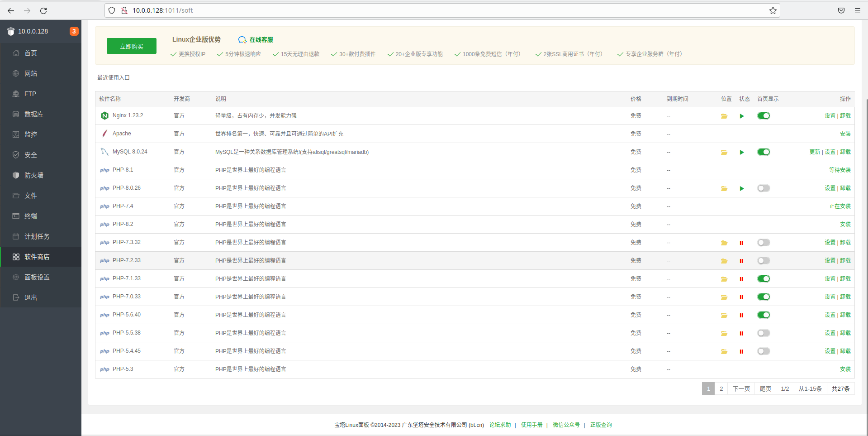Screen dimensions: 868x436
Task: Click 正版查询 footer link
Action: click(x=601, y=425)
